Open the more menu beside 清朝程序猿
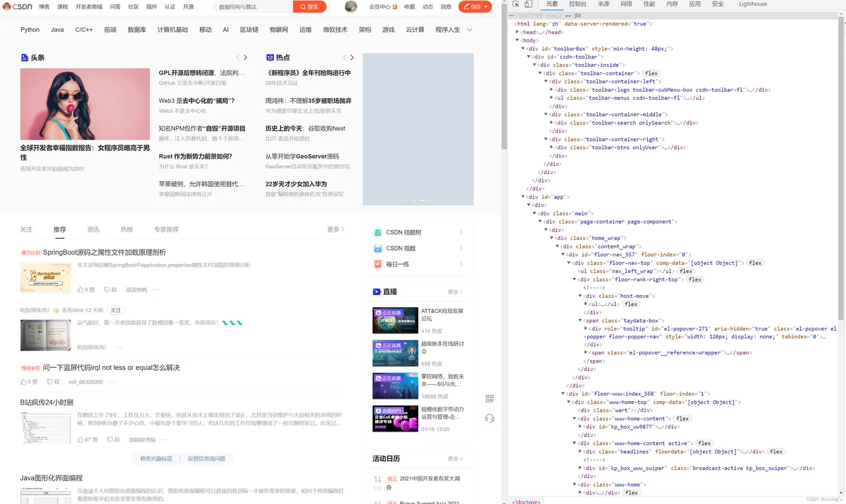This screenshot has height=504, width=846. pos(166,439)
